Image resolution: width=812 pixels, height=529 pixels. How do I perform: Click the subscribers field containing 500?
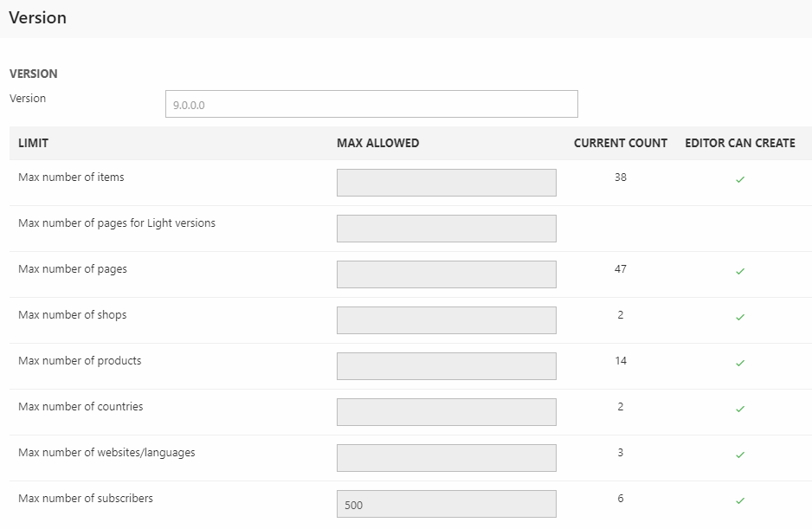point(446,504)
